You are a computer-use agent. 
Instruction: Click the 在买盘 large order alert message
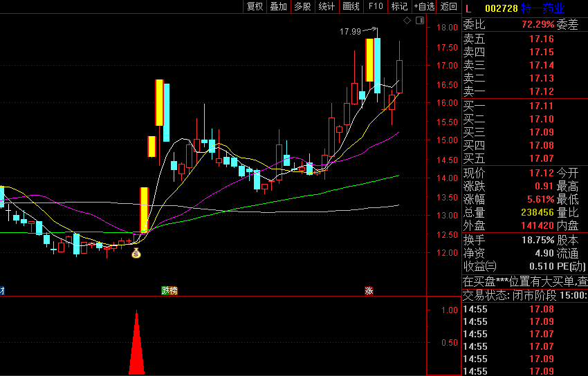pyautogui.click(x=525, y=281)
